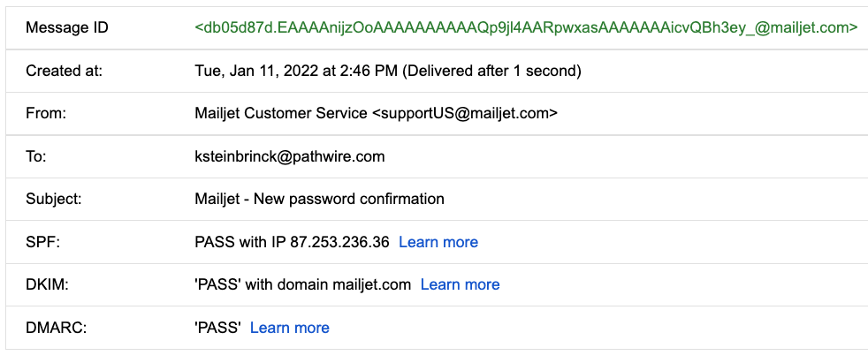The width and height of the screenshot is (868, 363).
Task: Click the Message ID row label
Action: click(67, 27)
